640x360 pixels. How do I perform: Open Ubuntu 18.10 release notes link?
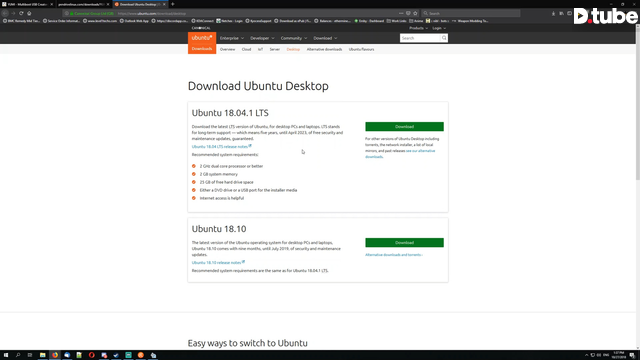(x=218, y=262)
